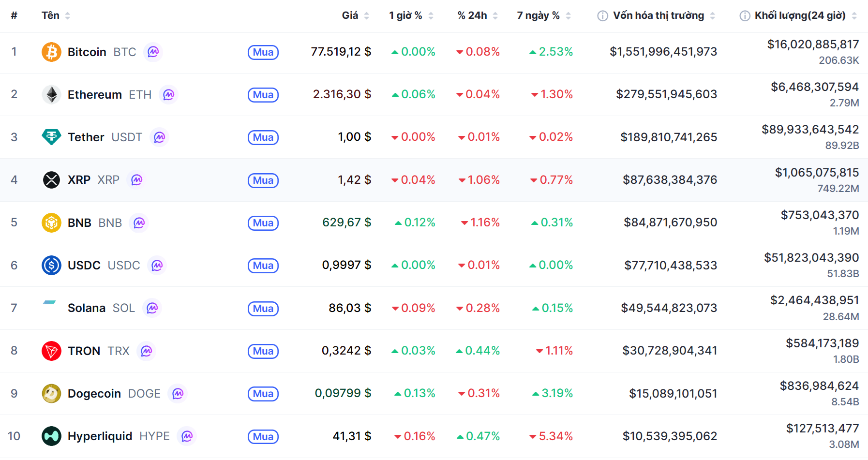Open the chart badge icon beside Hyperliquid HYPE
Screen dimensions: 868x460
(187, 436)
